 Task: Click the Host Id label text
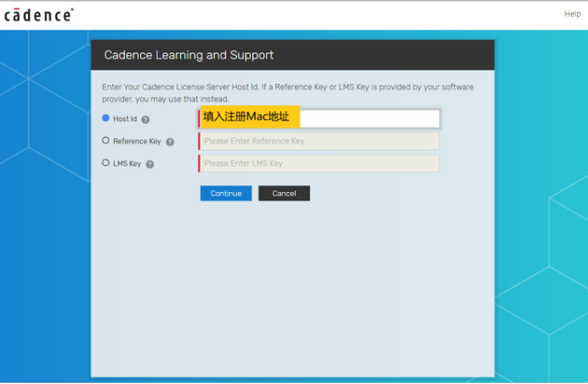coord(125,120)
